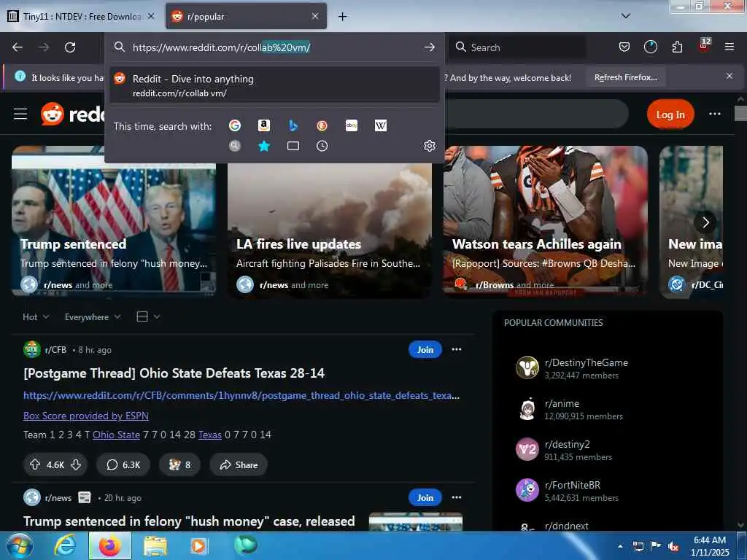
Task: Open the Firefox extensions puzzle icon
Action: tap(677, 47)
